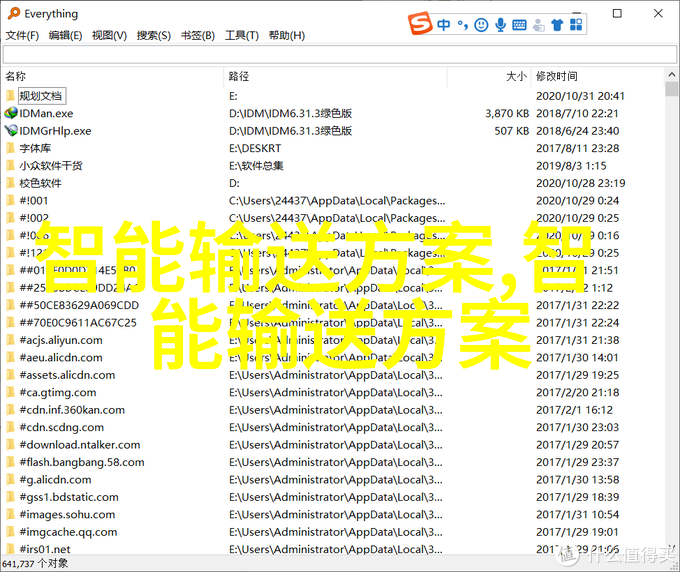Sort by 大小 column header

(489, 76)
